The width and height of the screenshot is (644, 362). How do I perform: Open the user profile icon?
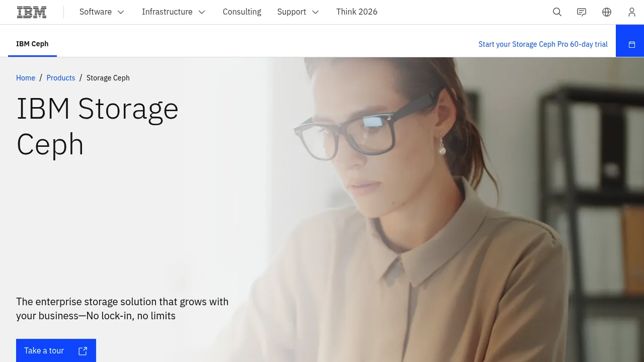pos(632,12)
